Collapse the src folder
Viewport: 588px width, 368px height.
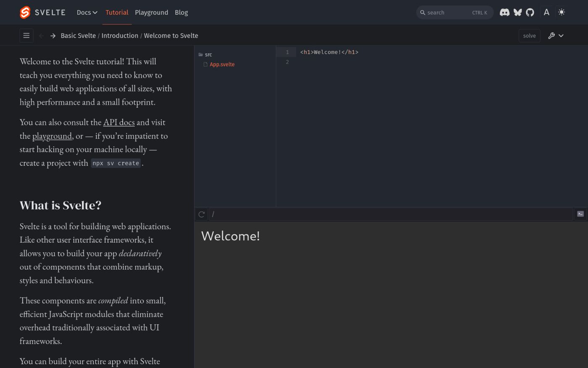coord(205,55)
